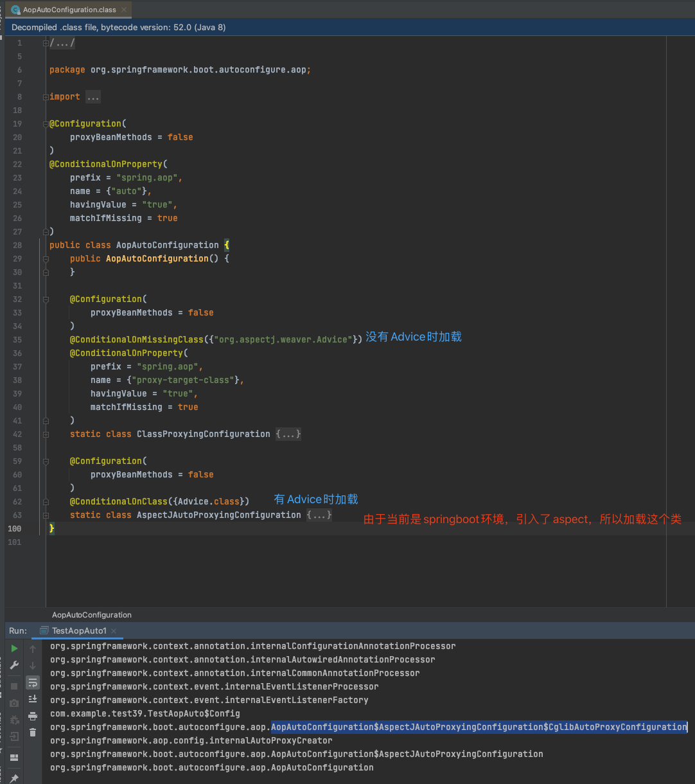This screenshot has width=695, height=784.
Task: Rerun TestAopAuto1 with green play icon
Action: (14, 649)
